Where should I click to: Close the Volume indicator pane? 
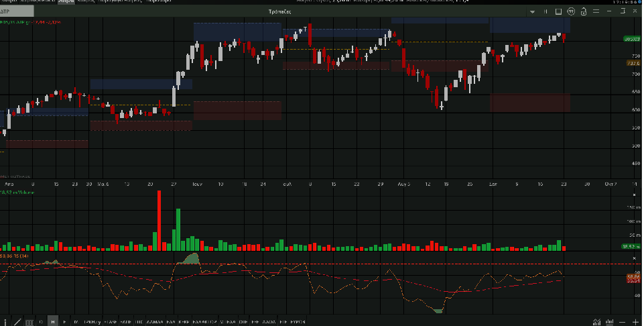[634, 195]
